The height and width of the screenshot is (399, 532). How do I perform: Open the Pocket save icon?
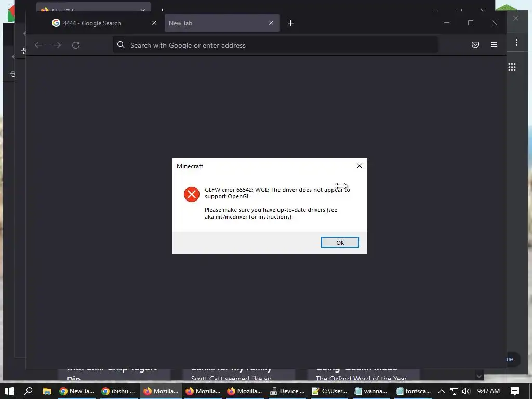[475, 45]
